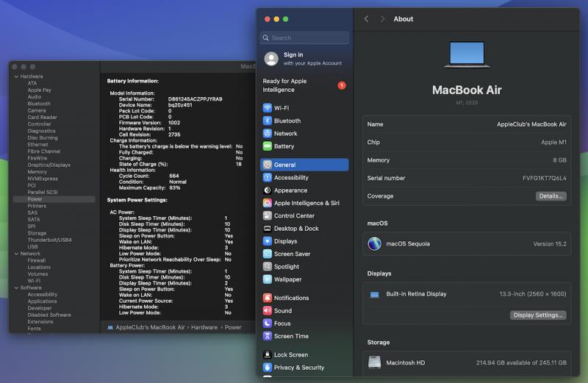Select Memory in System Information tree
The height and width of the screenshot is (383, 588).
click(x=37, y=172)
